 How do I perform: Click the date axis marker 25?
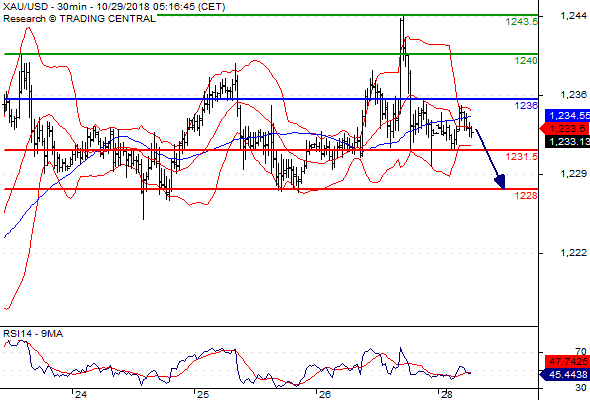coord(202,394)
